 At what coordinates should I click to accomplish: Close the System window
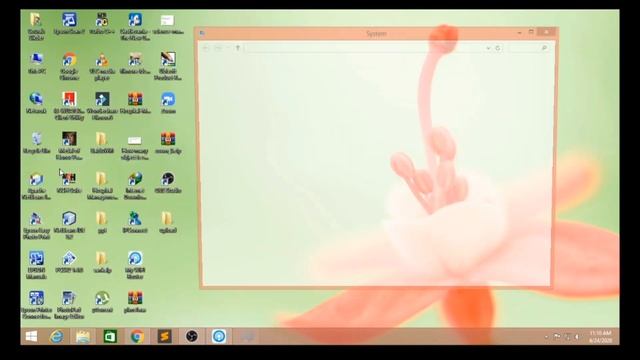click(x=547, y=32)
